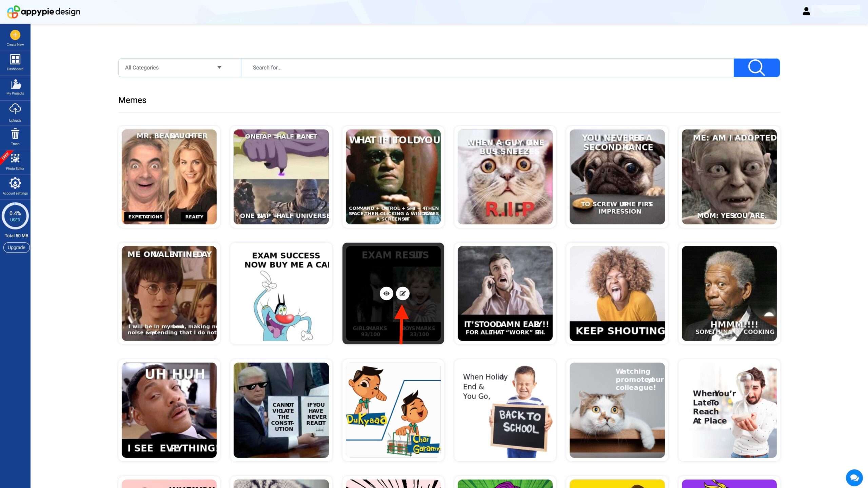Open the Trash bin

15,137
